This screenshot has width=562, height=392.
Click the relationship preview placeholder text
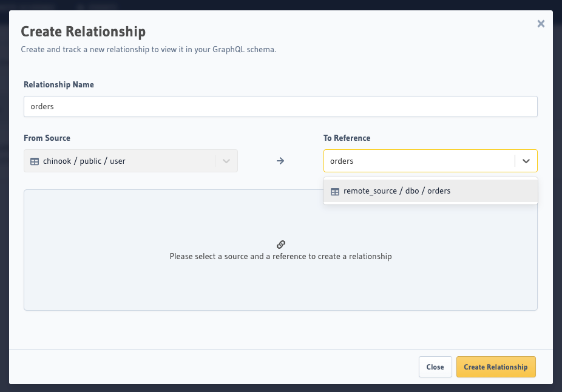tap(280, 256)
